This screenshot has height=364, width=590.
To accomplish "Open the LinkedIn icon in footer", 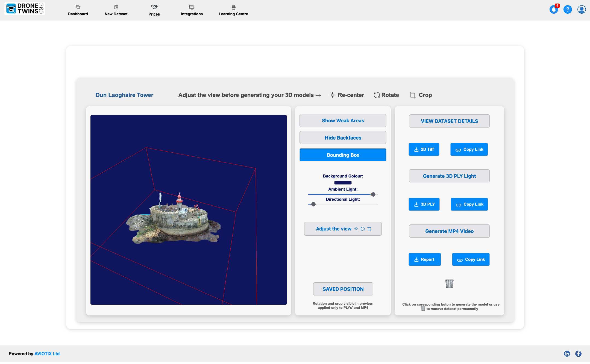I will point(567,354).
